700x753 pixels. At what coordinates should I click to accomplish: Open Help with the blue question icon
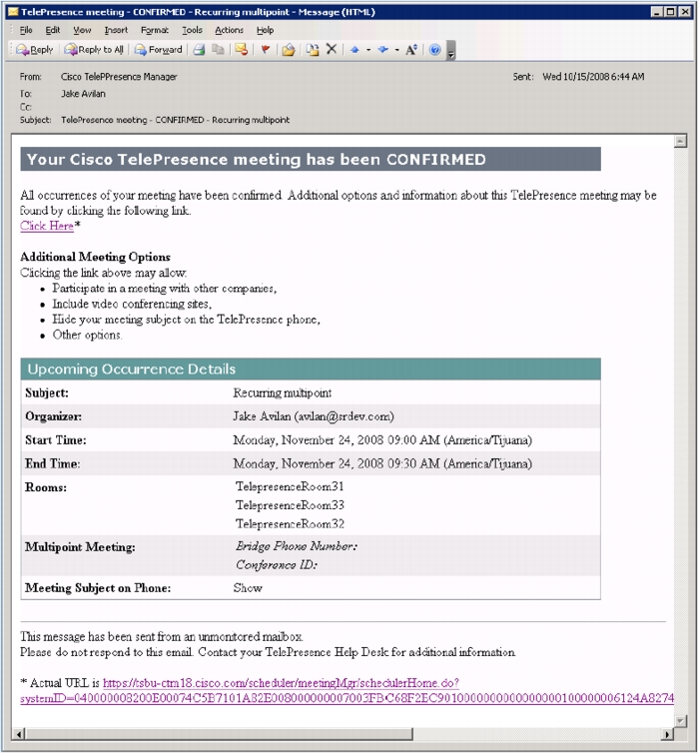point(435,50)
